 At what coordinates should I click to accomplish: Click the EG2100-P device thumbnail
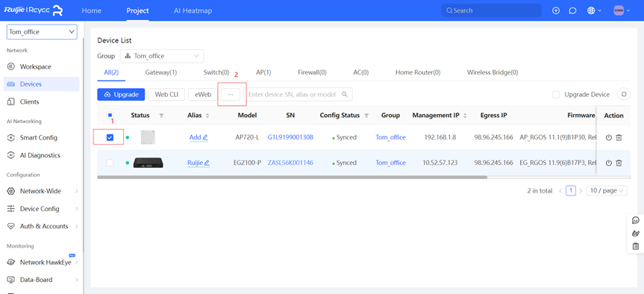tap(149, 163)
